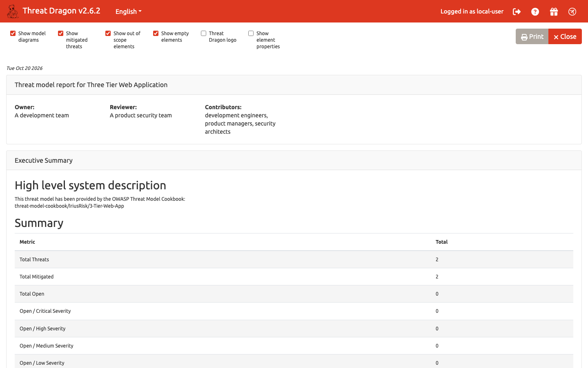The height and width of the screenshot is (368, 588).
Task: Open the English language dropdown
Action: click(129, 11)
